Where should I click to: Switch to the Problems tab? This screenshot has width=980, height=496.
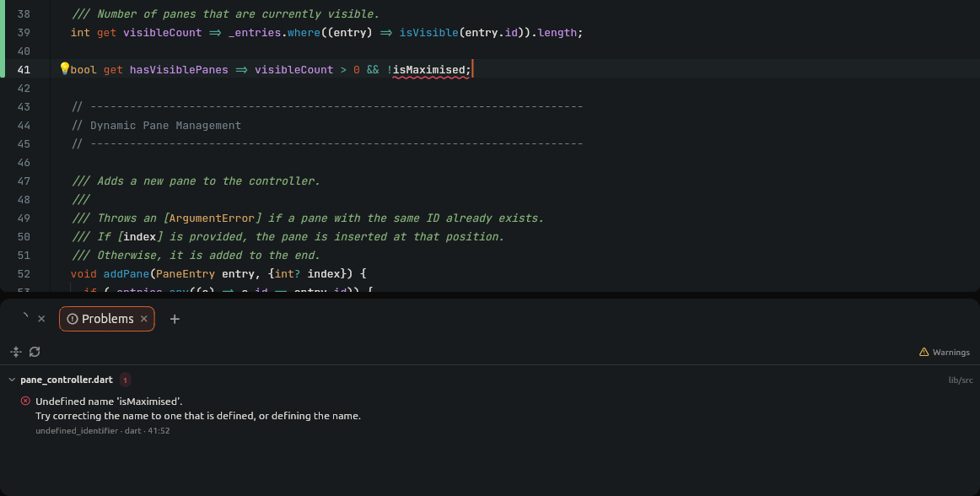click(x=107, y=319)
